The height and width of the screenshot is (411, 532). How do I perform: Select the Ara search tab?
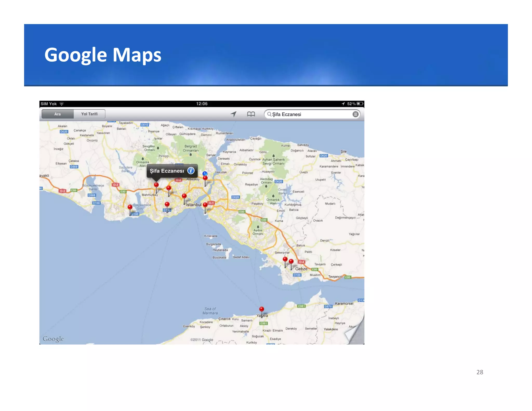coord(57,114)
